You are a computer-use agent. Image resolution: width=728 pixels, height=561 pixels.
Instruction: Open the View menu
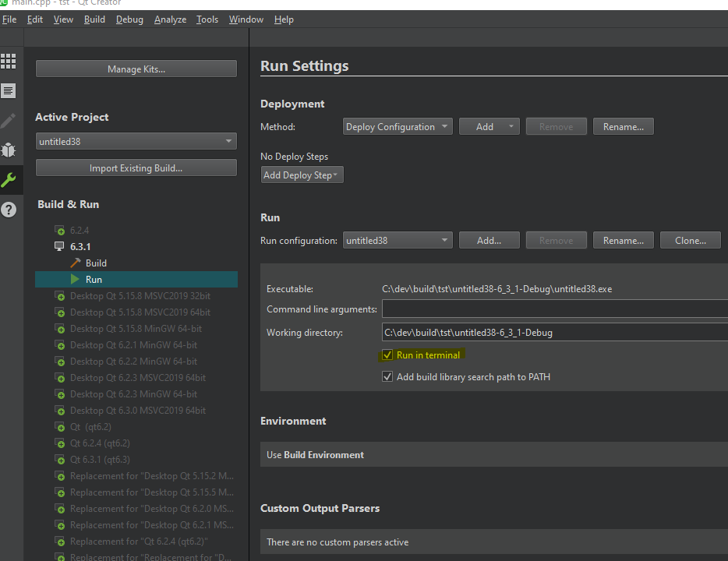point(63,19)
